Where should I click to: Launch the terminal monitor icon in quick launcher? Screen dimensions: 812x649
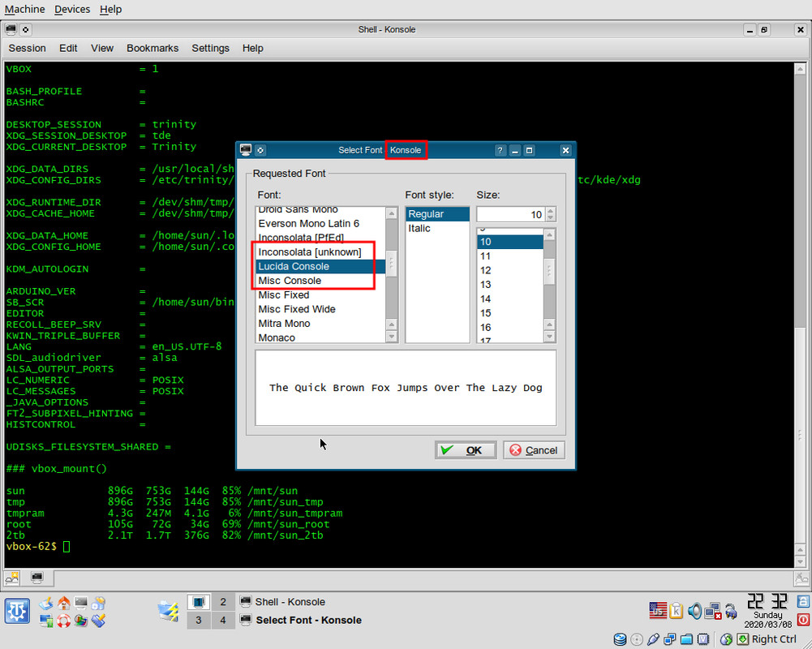point(81,603)
